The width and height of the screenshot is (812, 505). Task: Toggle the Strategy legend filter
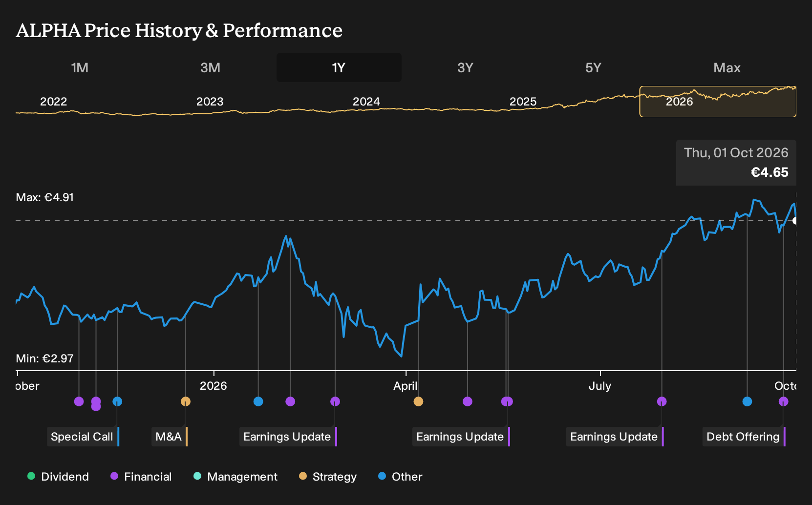click(x=328, y=477)
